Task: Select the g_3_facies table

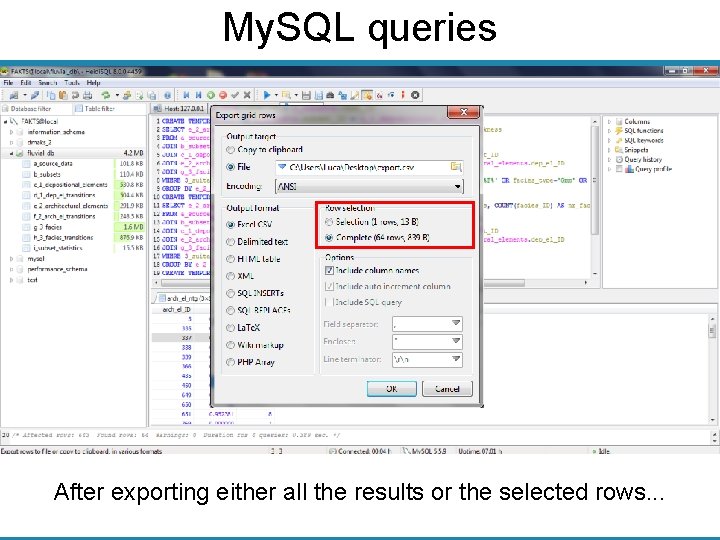Action: tap(47, 227)
